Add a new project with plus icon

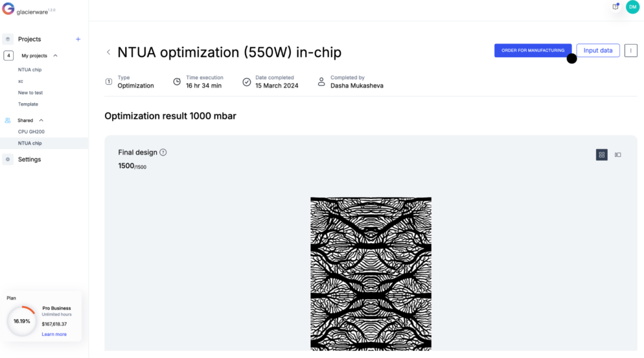coord(78,39)
